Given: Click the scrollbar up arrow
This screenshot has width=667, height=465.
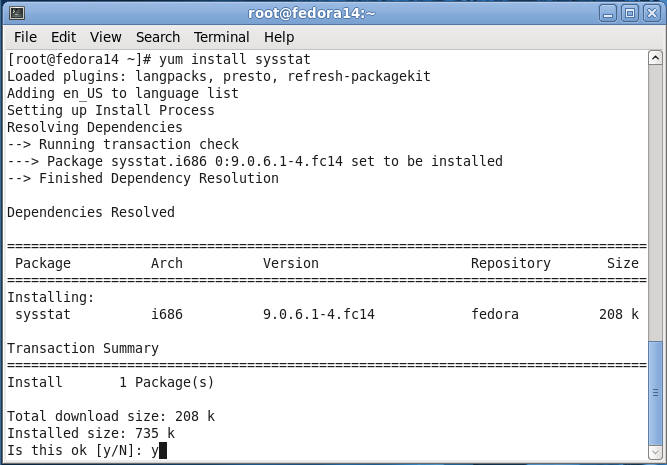Looking at the screenshot, I should click(656, 57).
